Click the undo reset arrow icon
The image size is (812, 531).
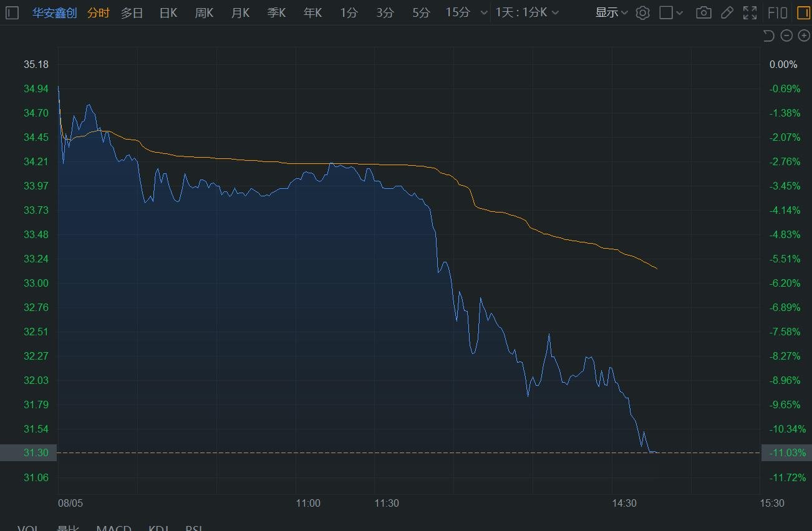(769, 36)
